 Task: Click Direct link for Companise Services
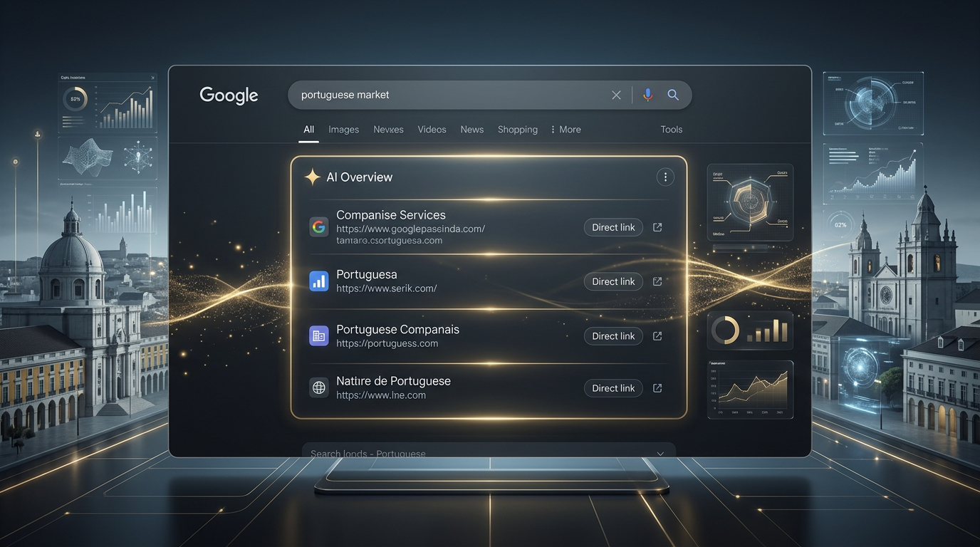pos(613,227)
